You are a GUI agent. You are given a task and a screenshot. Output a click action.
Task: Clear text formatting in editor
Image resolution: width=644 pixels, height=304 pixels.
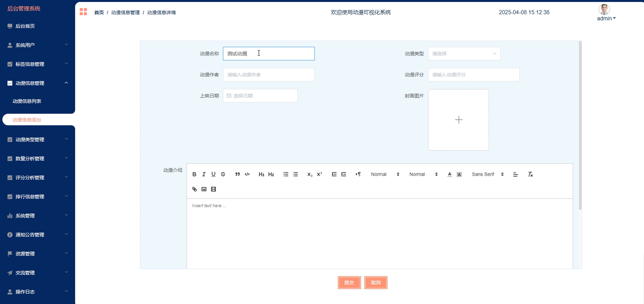pyautogui.click(x=530, y=174)
